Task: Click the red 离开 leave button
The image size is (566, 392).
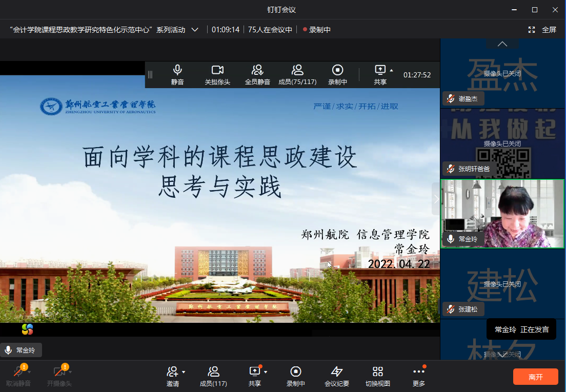Action: point(535,377)
